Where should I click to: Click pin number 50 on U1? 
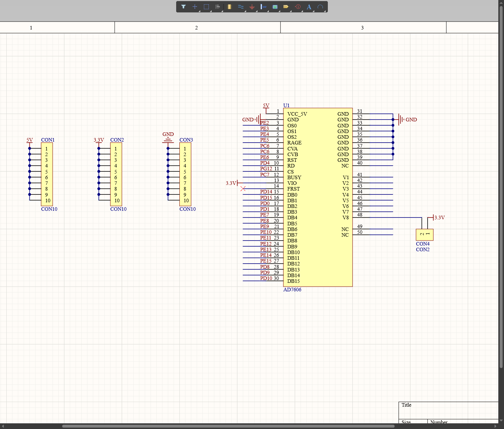click(x=360, y=232)
